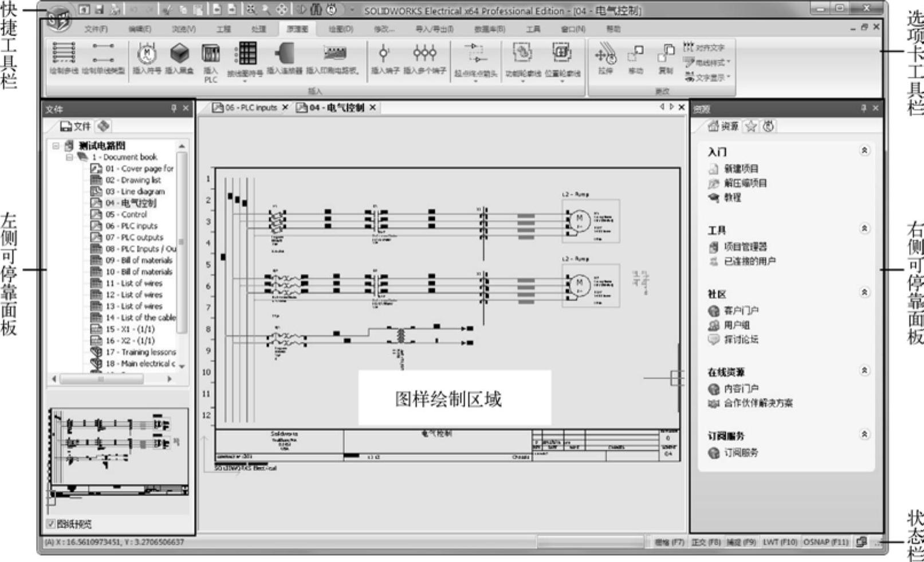This screenshot has width=924, height=562.
Task: Open the 编辑(E) menu
Action: pos(140,29)
